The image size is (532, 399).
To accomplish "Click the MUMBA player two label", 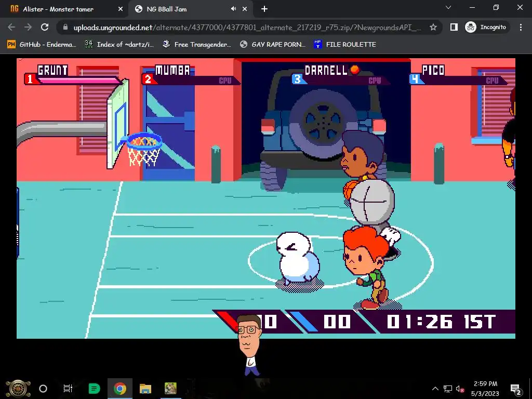I will pos(172,70).
